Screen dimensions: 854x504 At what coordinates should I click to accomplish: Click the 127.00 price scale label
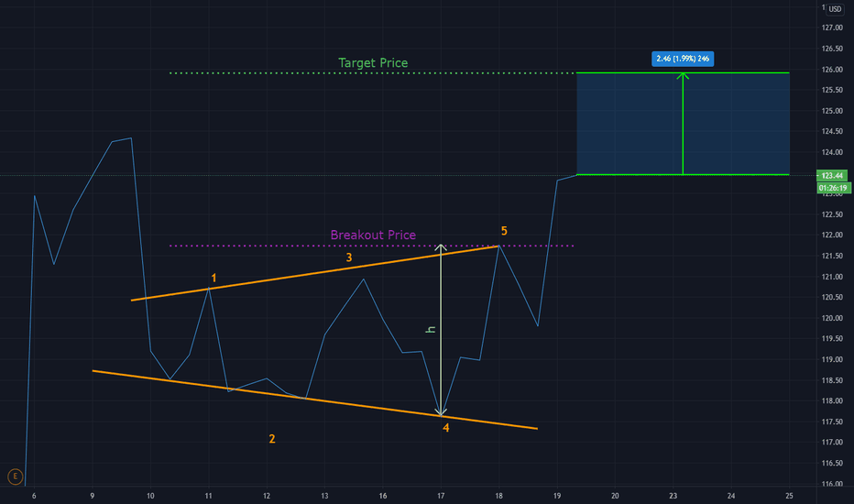pyautogui.click(x=832, y=27)
